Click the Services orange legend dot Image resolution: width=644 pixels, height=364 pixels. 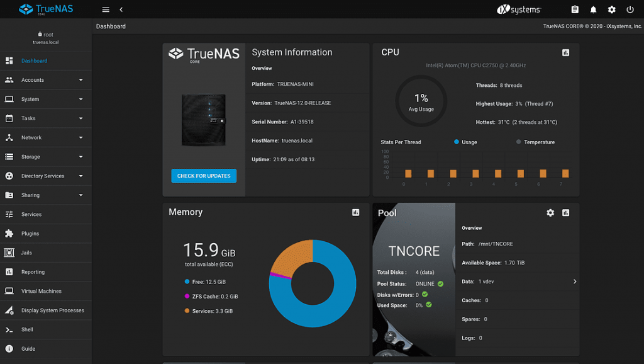(187, 310)
